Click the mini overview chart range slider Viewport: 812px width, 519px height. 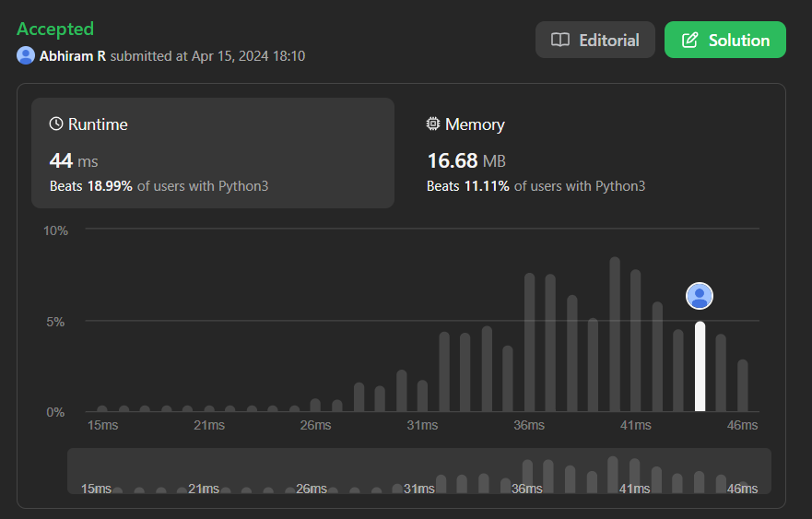(x=419, y=471)
